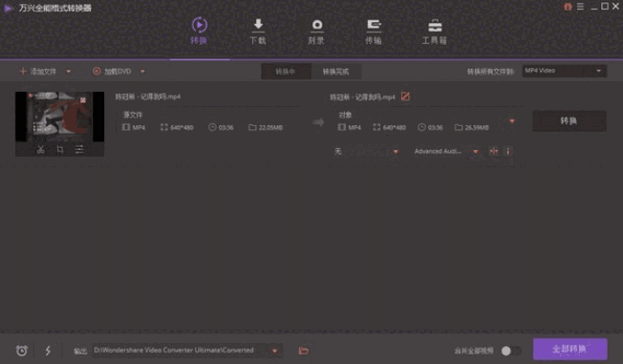Open the output folder path dropdown
Screen dimensions: 623x364
coord(274,351)
